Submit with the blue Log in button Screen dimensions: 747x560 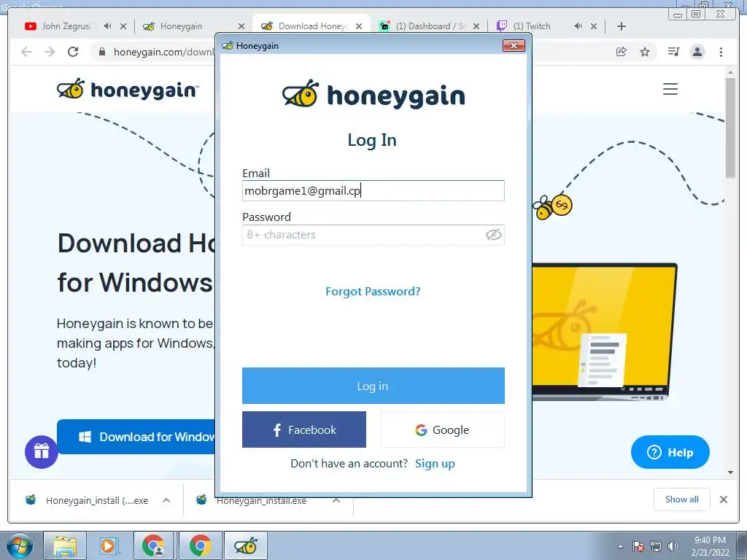[373, 386]
